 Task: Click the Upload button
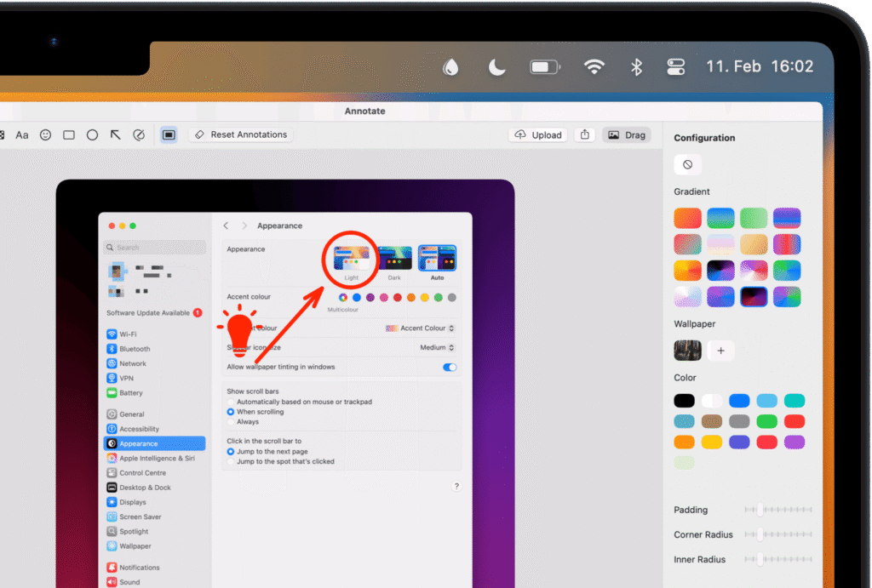[538, 135]
